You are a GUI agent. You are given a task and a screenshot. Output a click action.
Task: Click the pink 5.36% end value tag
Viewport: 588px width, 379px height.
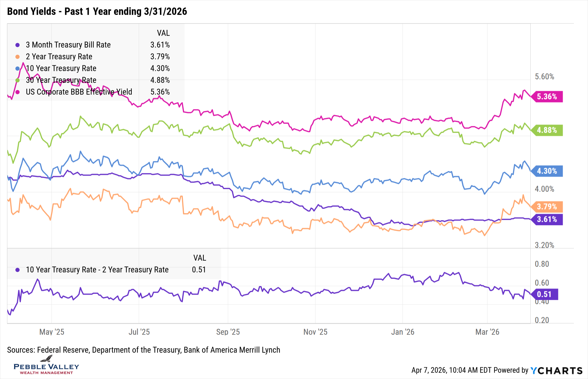tap(547, 97)
